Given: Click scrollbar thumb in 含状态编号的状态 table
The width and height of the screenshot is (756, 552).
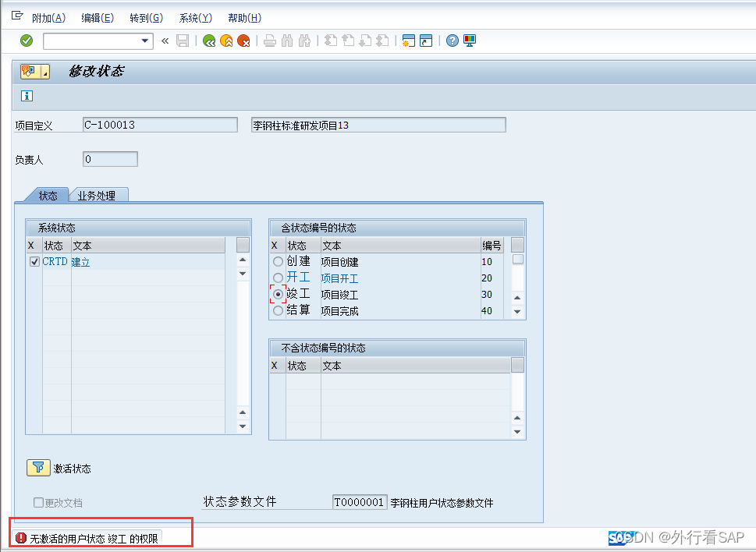Looking at the screenshot, I should tap(518, 259).
